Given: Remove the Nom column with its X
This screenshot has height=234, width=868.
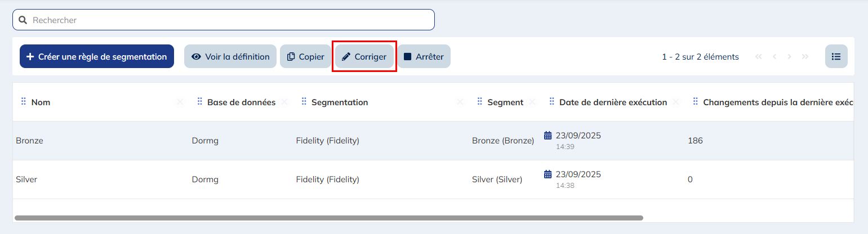Looking at the screenshot, I should [180, 102].
